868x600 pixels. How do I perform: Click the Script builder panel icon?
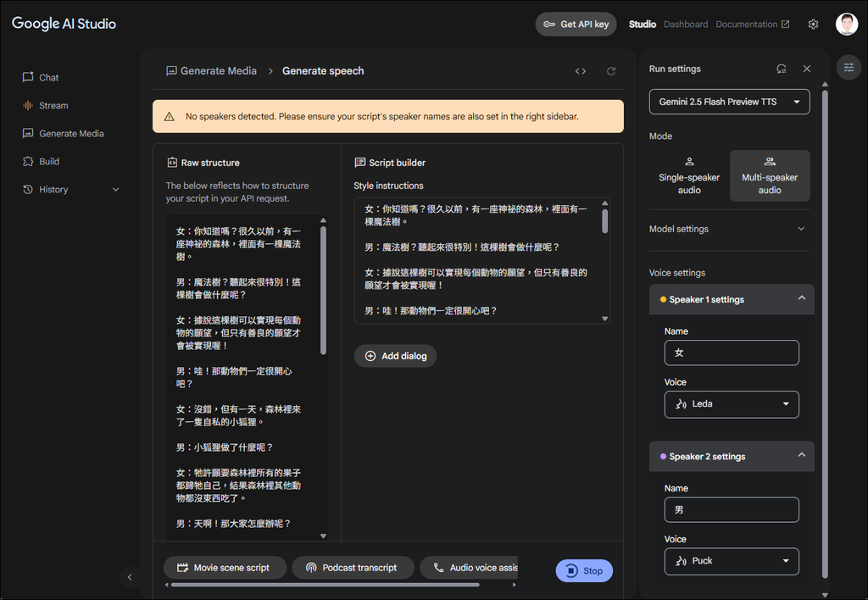(359, 162)
